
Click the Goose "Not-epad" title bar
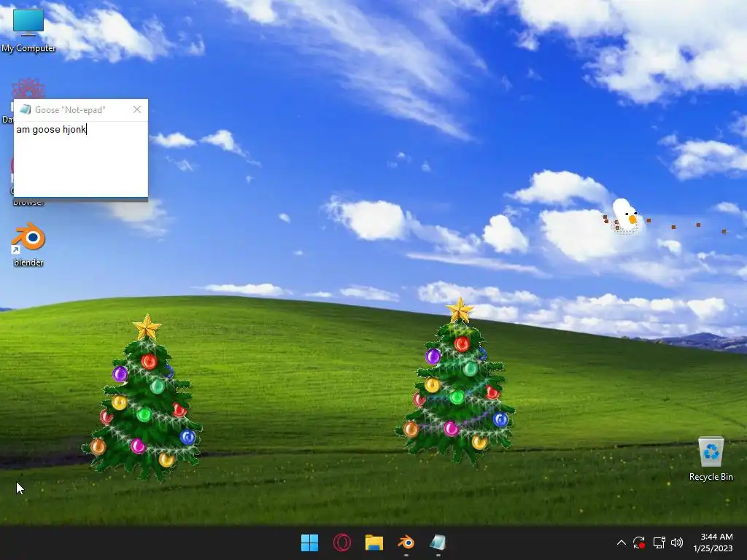[81, 110]
